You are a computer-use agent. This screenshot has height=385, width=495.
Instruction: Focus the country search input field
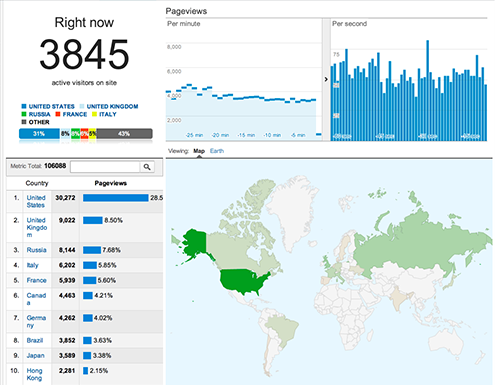tap(105, 167)
